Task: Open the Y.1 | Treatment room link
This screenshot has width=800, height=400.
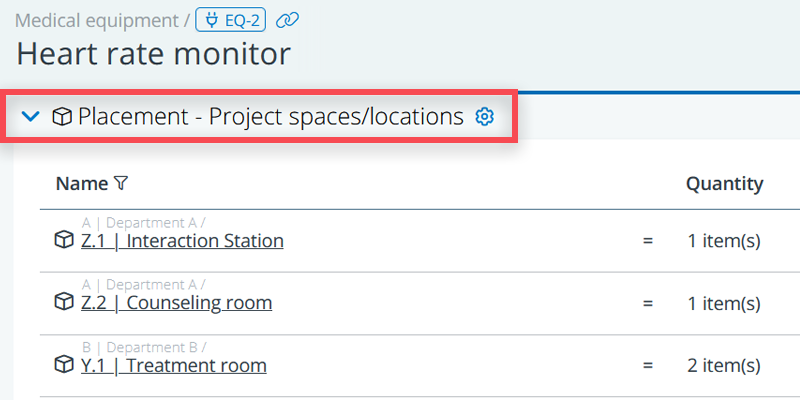Action: coord(173,365)
